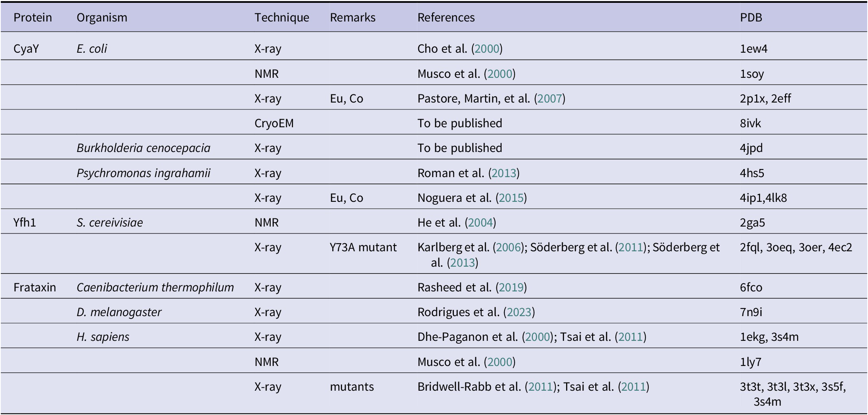Click the 2007 year link for Pastore, Martin

tap(549, 98)
